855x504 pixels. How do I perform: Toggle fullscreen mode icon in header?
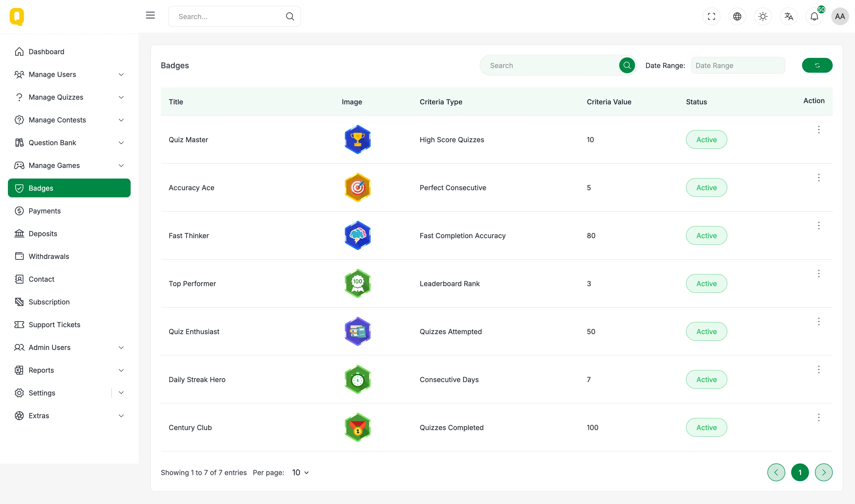click(711, 16)
